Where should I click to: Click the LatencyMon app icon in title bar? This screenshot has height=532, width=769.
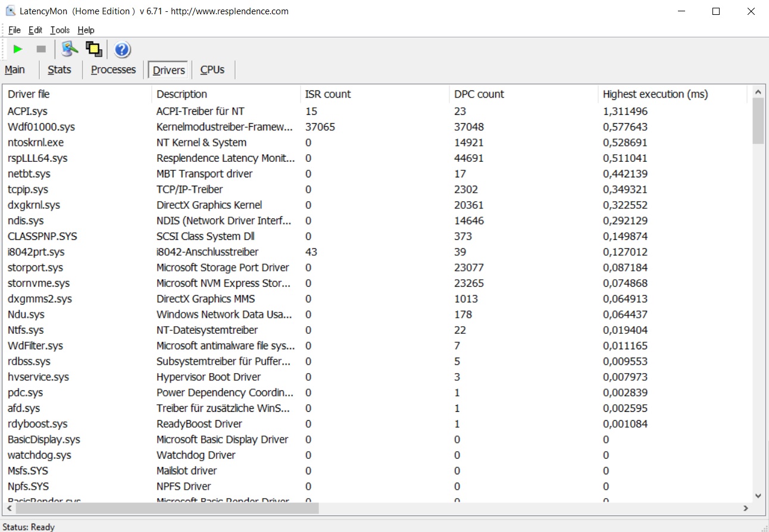pyautogui.click(x=10, y=11)
